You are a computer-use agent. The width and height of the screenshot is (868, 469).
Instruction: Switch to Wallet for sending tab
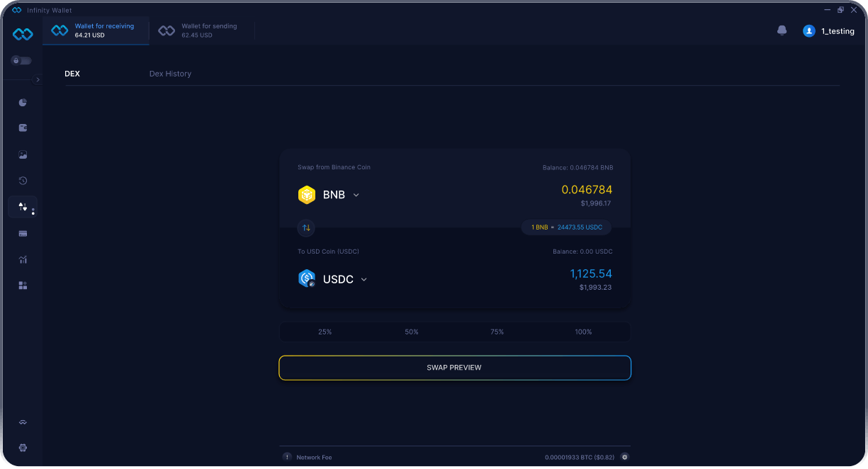(202, 30)
